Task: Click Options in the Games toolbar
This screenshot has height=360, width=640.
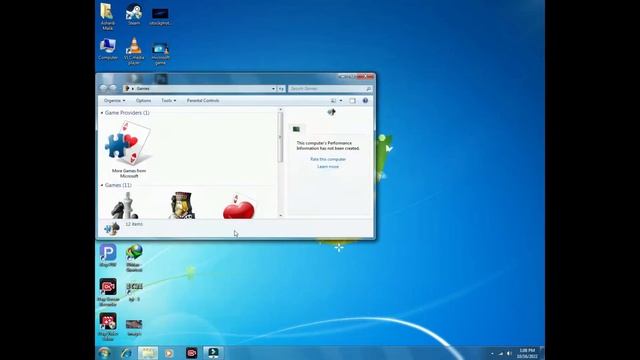Action: pyautogui.click(x=143, y=100)
